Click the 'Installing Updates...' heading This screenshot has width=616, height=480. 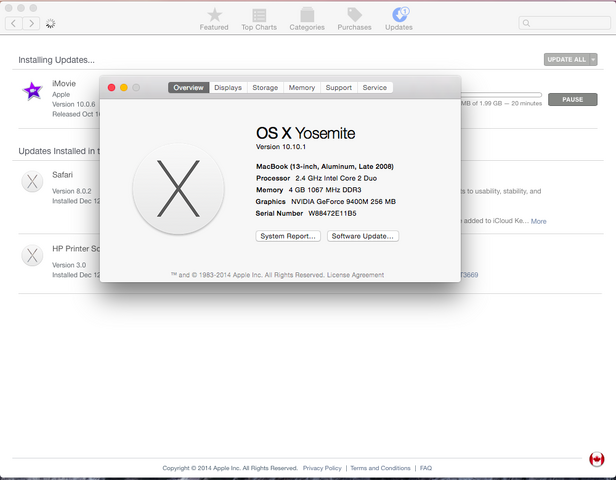[x=57, y=60]
